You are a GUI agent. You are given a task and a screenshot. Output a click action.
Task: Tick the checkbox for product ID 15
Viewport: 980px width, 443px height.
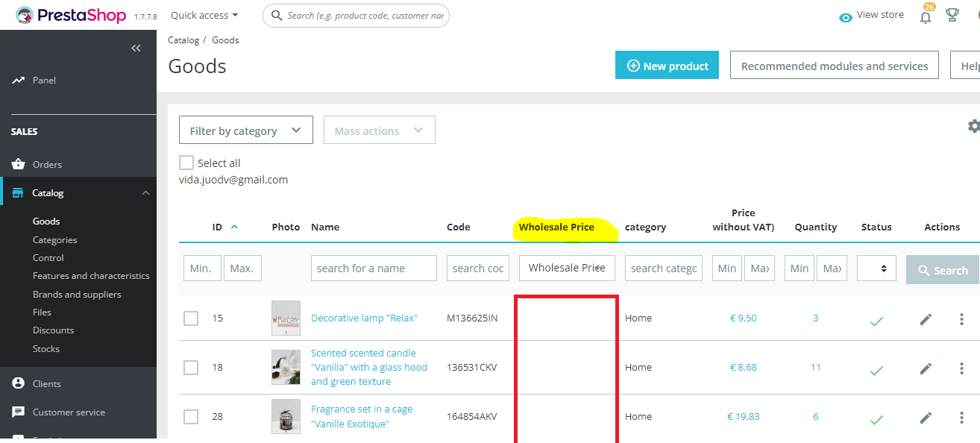tap(191, 318)
